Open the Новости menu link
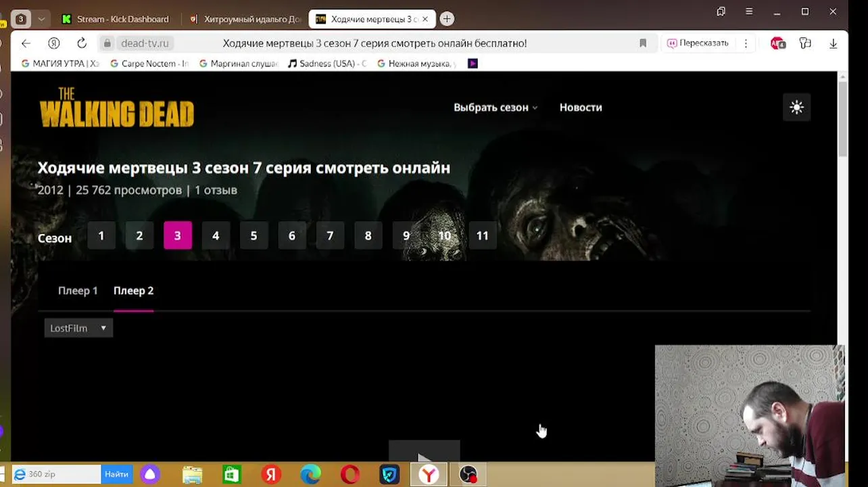This screenshot has width=868, height=487. point(581,108)
